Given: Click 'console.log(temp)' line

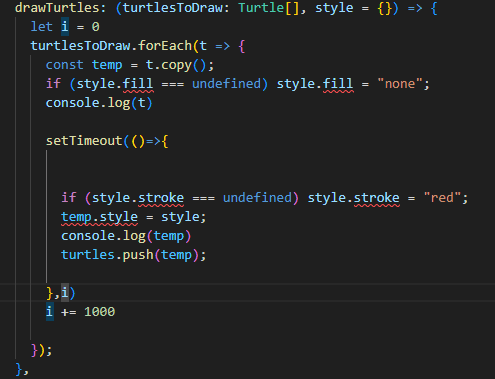Looking at the screenshot, I should pyautogui.click(x=126, y=236).
